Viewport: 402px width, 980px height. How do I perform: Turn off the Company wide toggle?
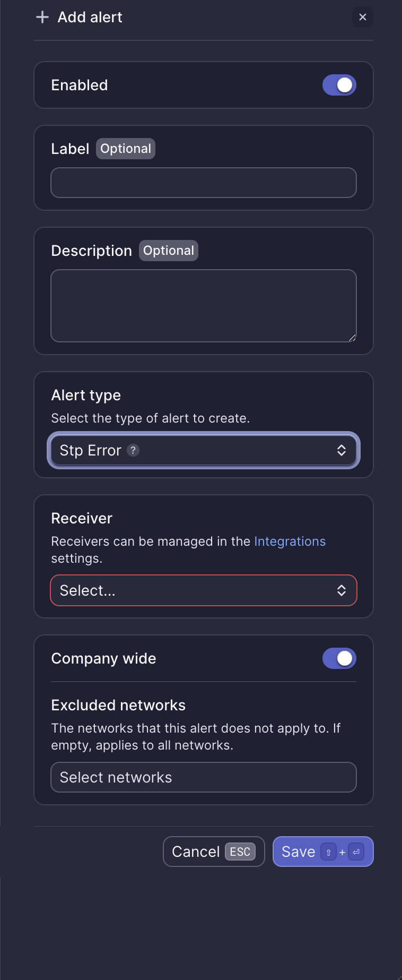[x=339, y=658]
